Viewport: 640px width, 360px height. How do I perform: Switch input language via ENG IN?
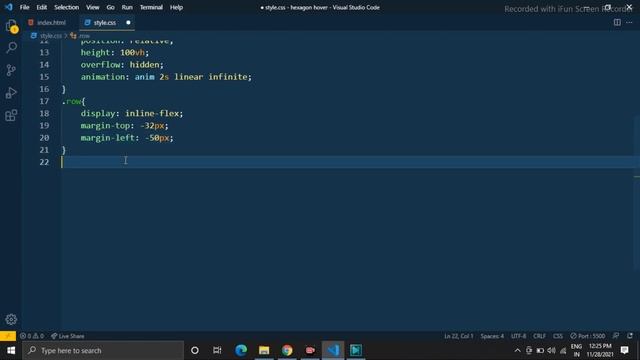pyautogui.click(x=576, y=350)
